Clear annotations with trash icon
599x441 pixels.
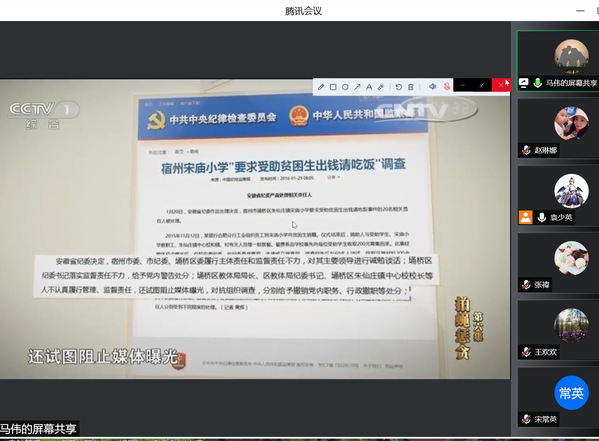pos(411,87)
